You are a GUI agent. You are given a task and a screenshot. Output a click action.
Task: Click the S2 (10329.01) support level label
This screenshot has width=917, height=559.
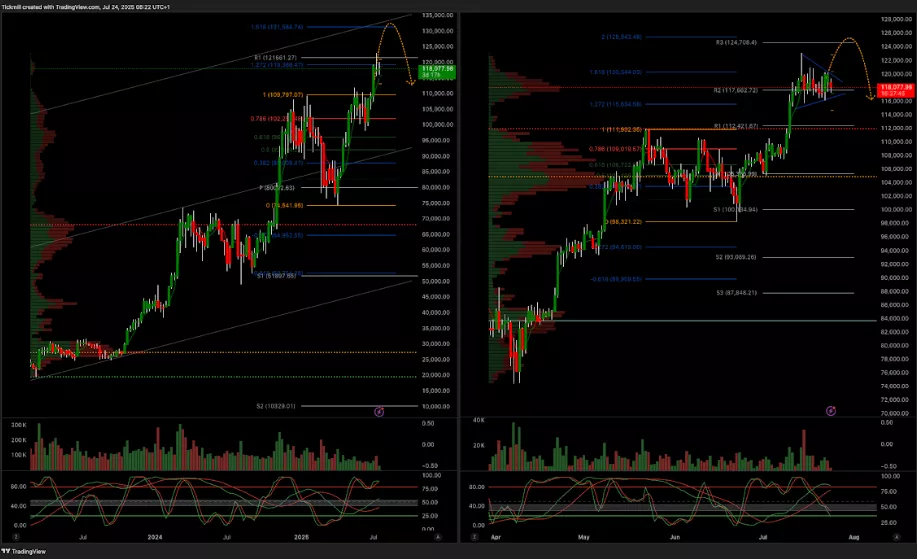tap(278, 406)
